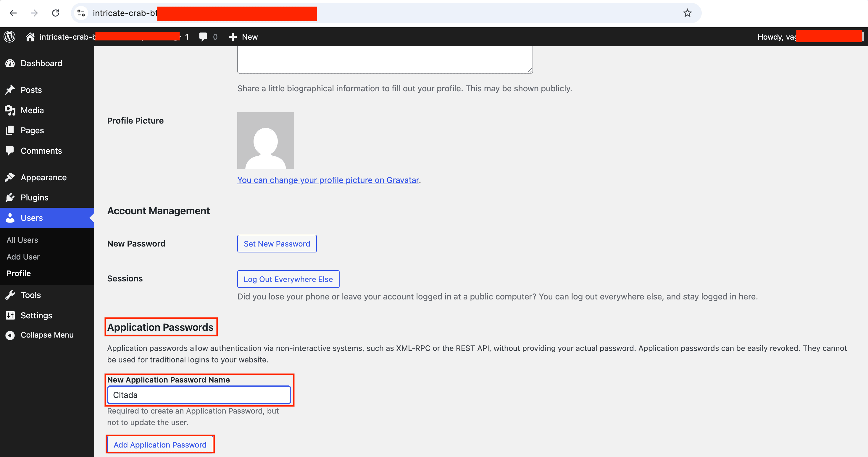This screenshot has height=457, width=868.
Task: Click the Tools wrench icon
Action: (x=10, y=295)
